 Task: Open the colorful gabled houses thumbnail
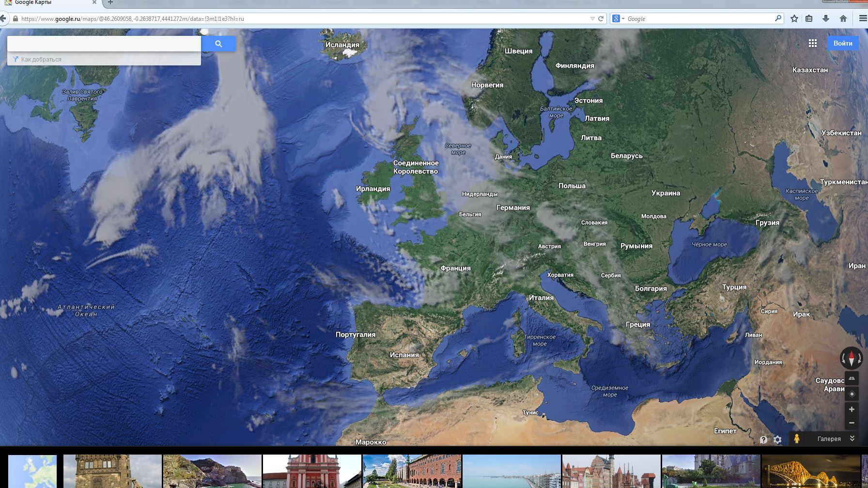611,471
